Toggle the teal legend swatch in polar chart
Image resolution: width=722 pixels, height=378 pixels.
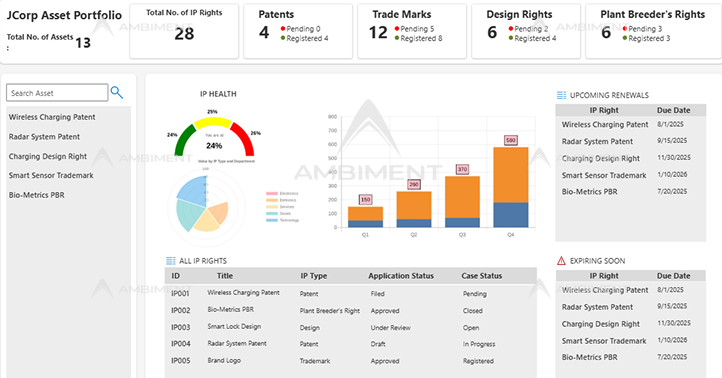(x=272, y=214)
